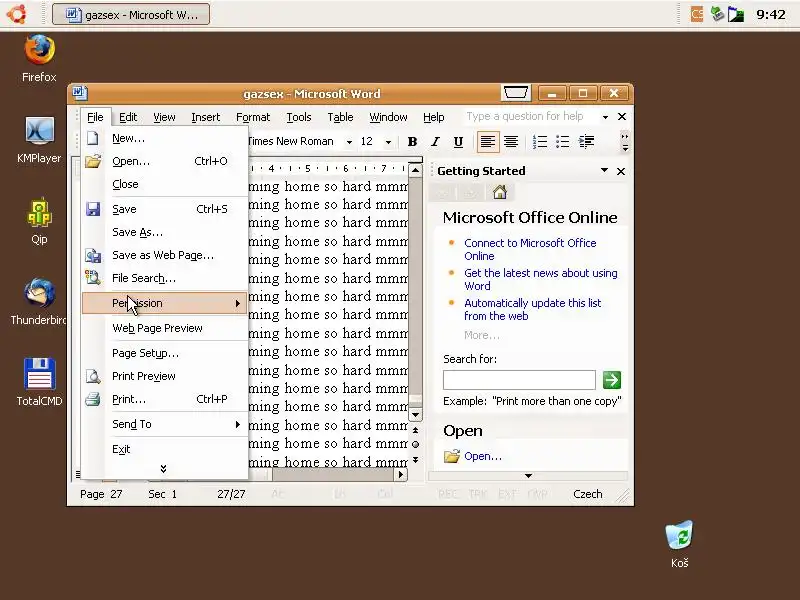The width and height of the screenshot is (800, 600).
Task: Click the Ubuntu logo in top panel
Action: coord(17,14)
